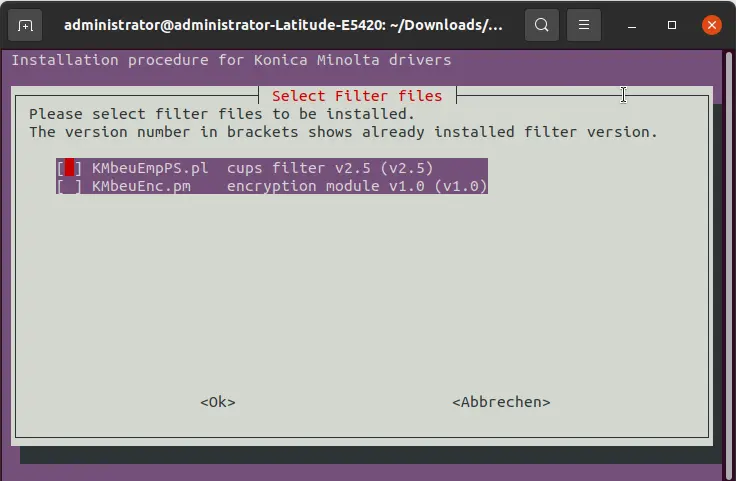
Task: Select the KMbeuEnc.pm file name text
Action: 141,186
